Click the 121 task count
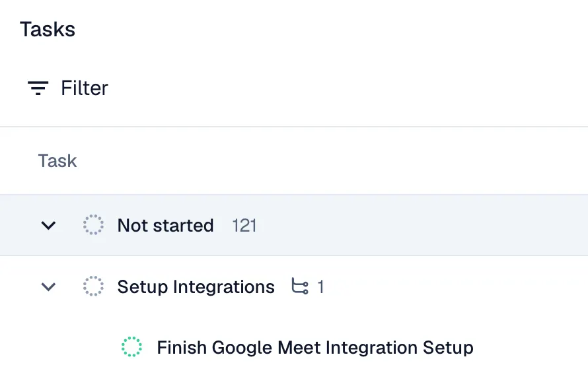 coord(244,226)
